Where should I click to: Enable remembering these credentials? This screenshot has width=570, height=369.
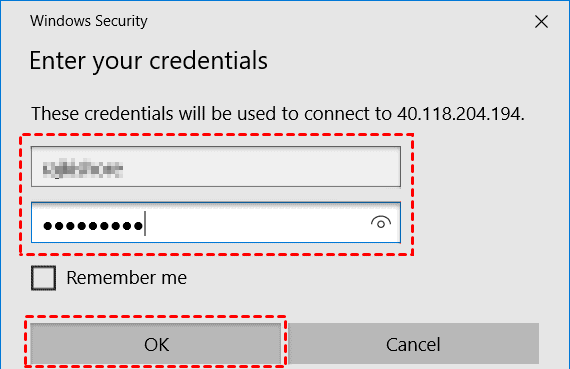click(43, 278)
